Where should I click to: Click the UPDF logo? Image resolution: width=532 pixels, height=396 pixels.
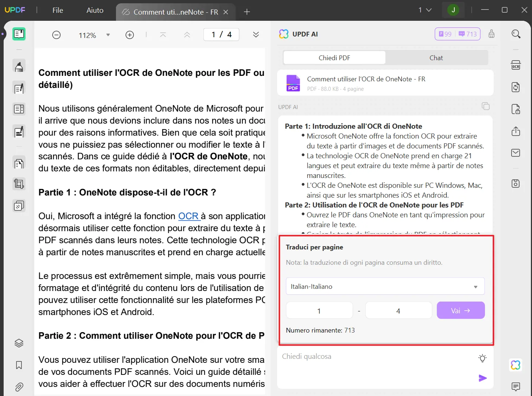15,10
